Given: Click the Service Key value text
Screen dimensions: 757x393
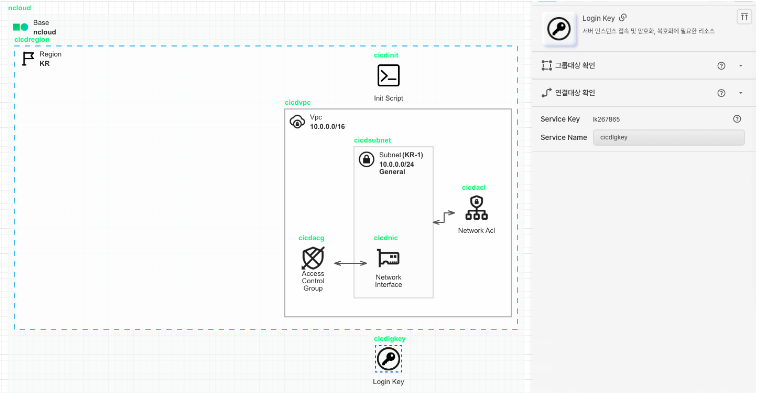Looking at the screenshot, I should 606,119.
